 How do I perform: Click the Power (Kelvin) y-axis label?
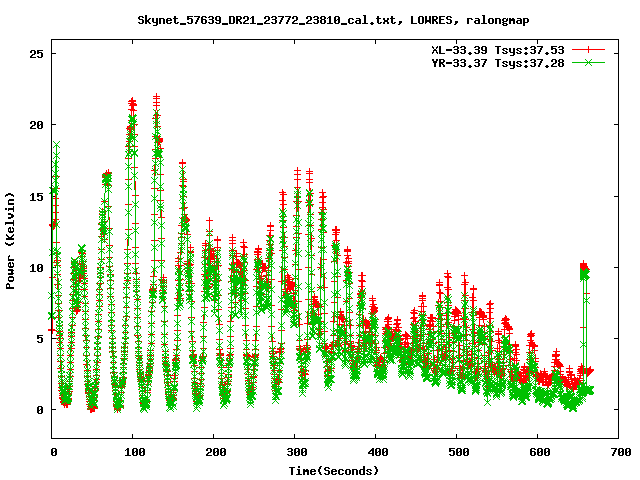(x=10, y=241)
